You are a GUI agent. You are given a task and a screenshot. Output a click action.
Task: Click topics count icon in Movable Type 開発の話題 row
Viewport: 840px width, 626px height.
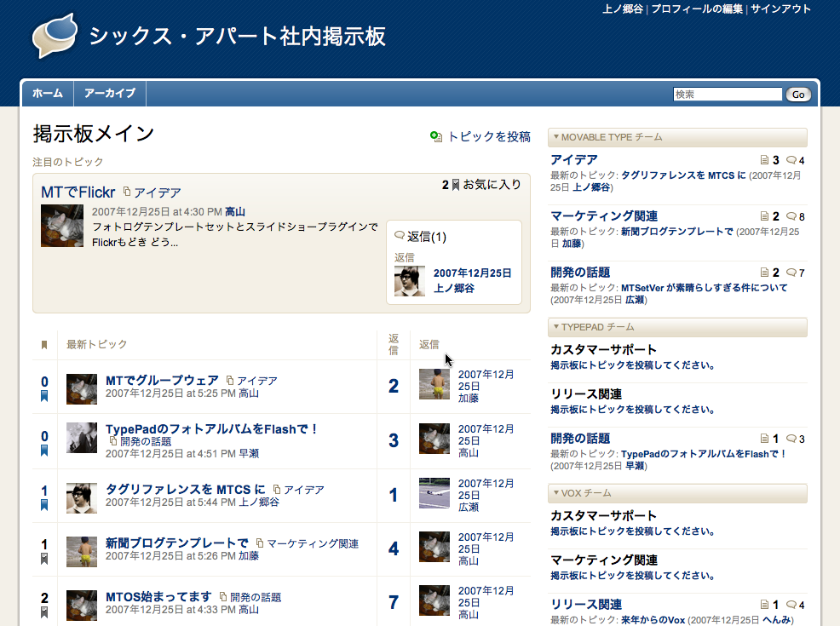[x=764, y=273]
